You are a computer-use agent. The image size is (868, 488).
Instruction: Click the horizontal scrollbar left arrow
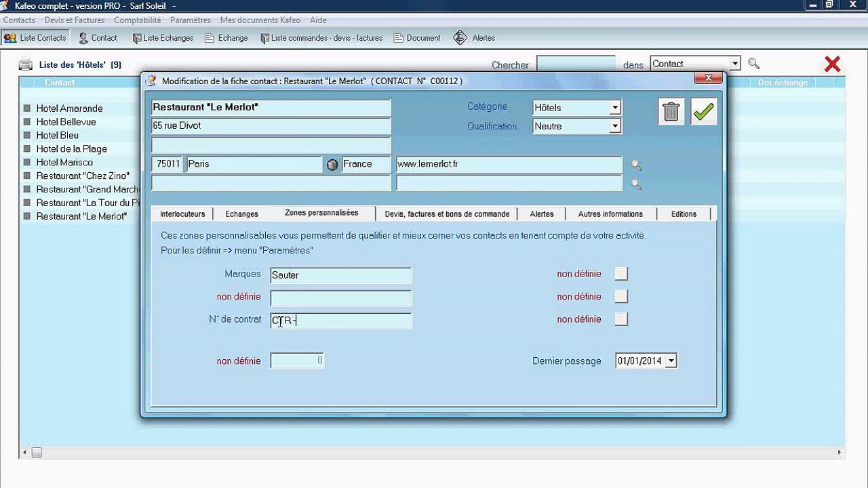pyautogui.click(x=26, y=452)
